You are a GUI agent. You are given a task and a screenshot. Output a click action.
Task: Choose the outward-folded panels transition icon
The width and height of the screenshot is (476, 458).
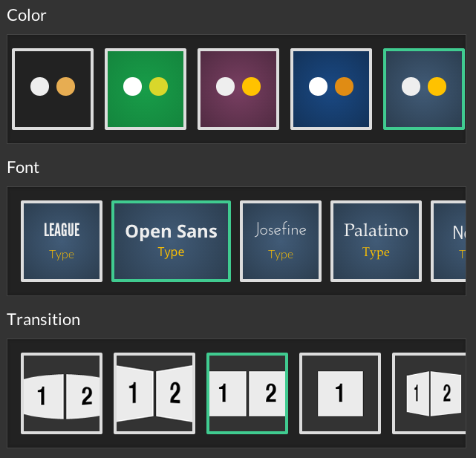click(x=431, y=393)
